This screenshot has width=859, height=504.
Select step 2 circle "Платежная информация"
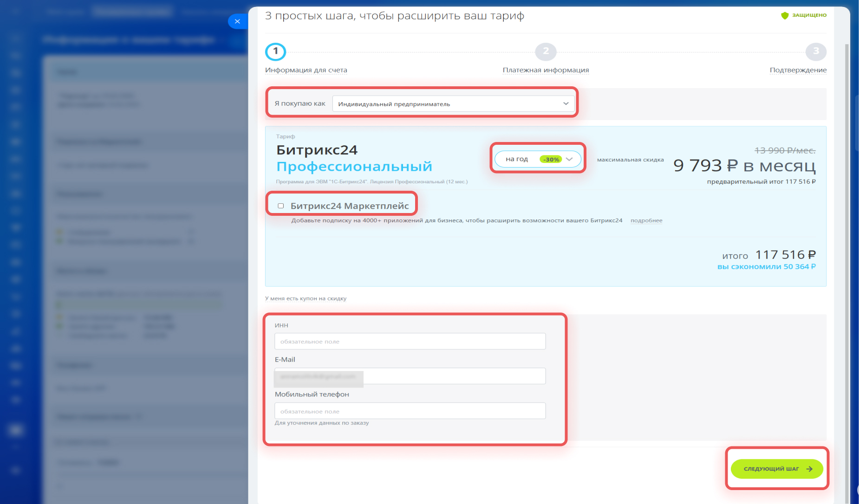[546, 52]
